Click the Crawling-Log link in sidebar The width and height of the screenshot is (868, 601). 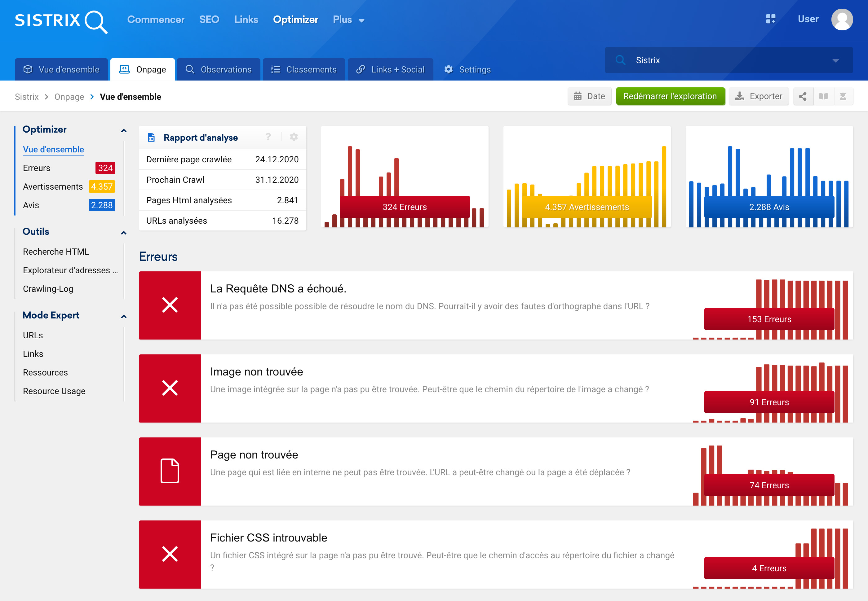tap(47, 288)
